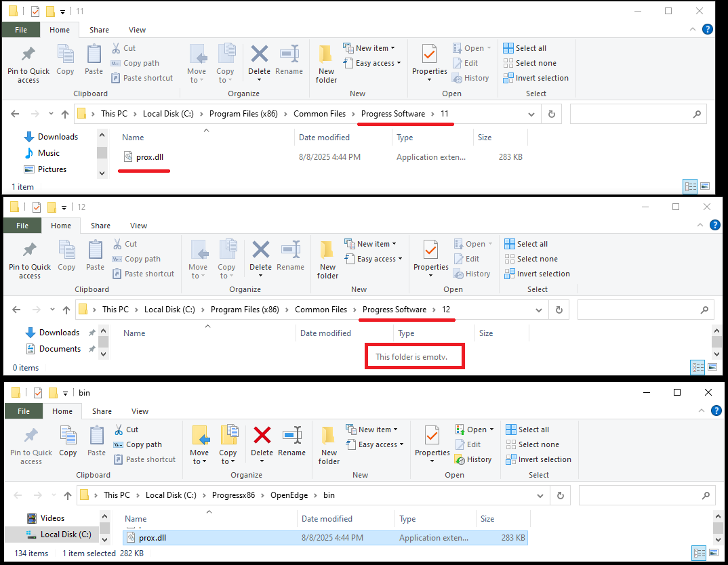Click Properties icon in bin window
The height and width of the screenshot is (565, 728).
point(432,436)
